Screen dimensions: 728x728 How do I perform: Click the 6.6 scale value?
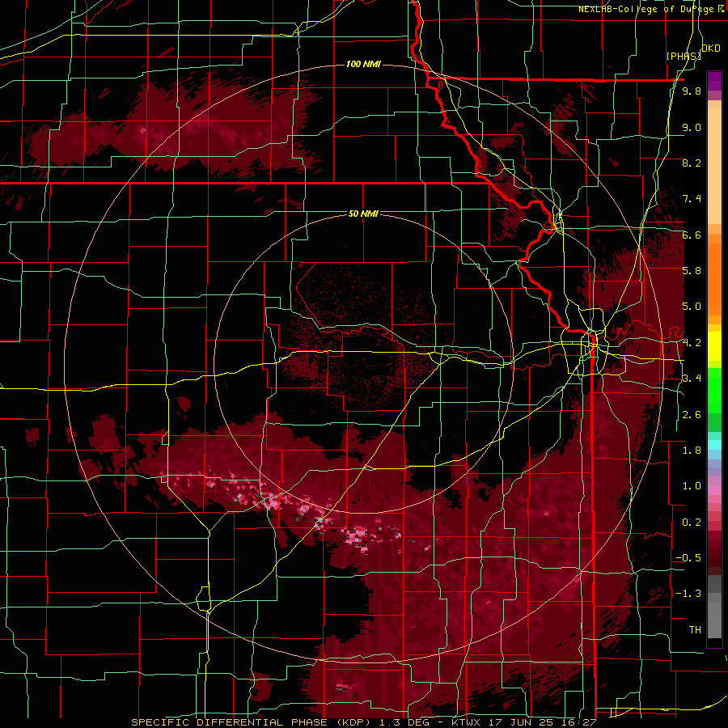692,235
